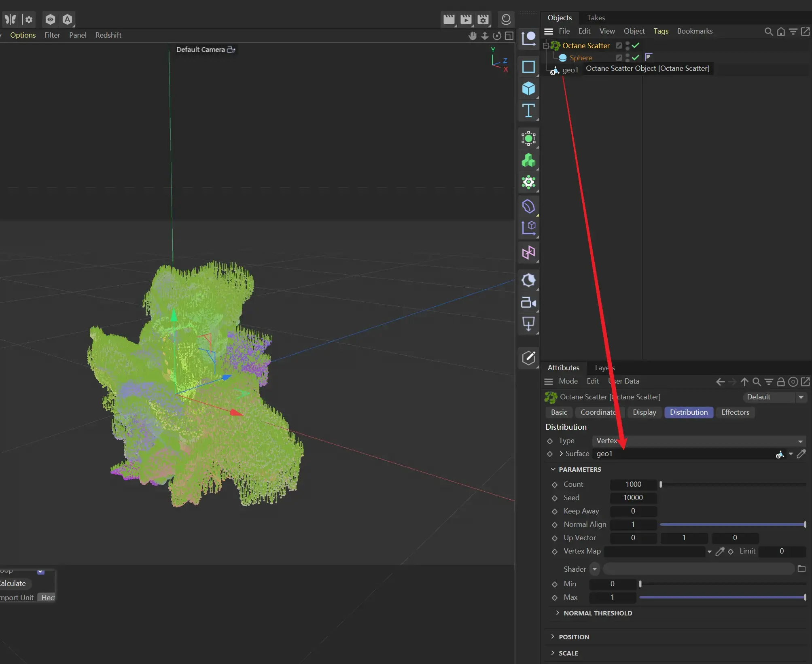Select the Cube primitive icon
The image size is (812, 664).
[528, 88]
